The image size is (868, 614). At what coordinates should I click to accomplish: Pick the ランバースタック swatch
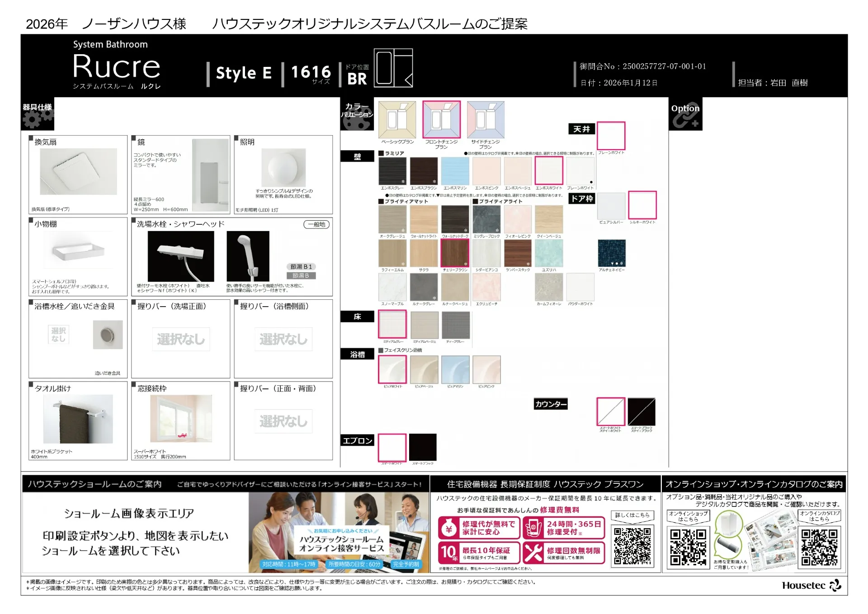[x=518, y=253]
